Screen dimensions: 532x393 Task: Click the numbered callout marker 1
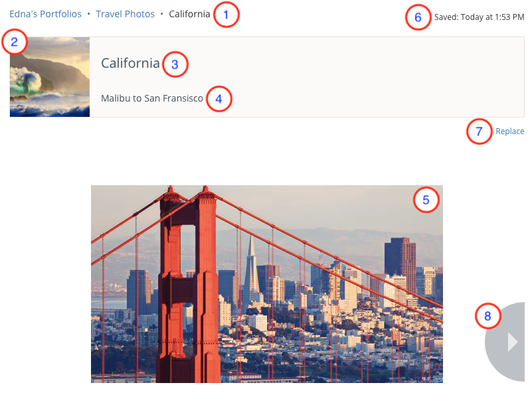pyautogui.click(x=226, y=15)
